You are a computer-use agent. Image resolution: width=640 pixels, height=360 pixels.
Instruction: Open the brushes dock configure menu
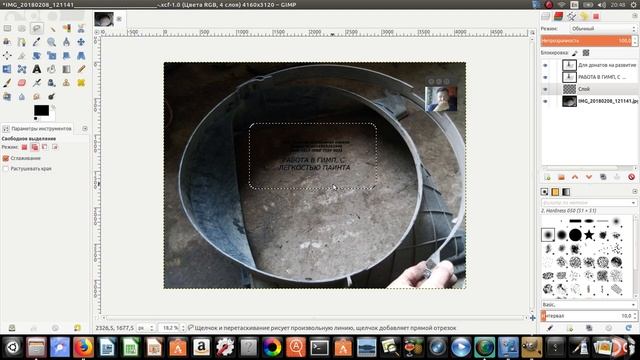tap(635, 192)
